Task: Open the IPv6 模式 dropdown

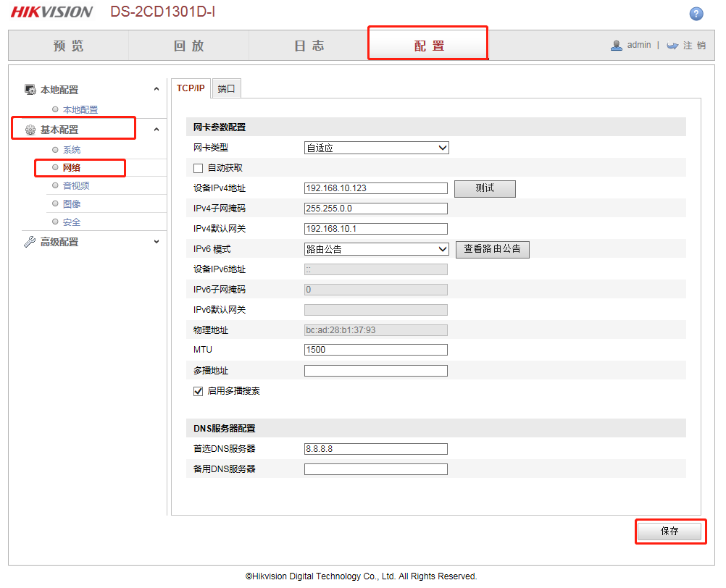Action: point(376,249)
